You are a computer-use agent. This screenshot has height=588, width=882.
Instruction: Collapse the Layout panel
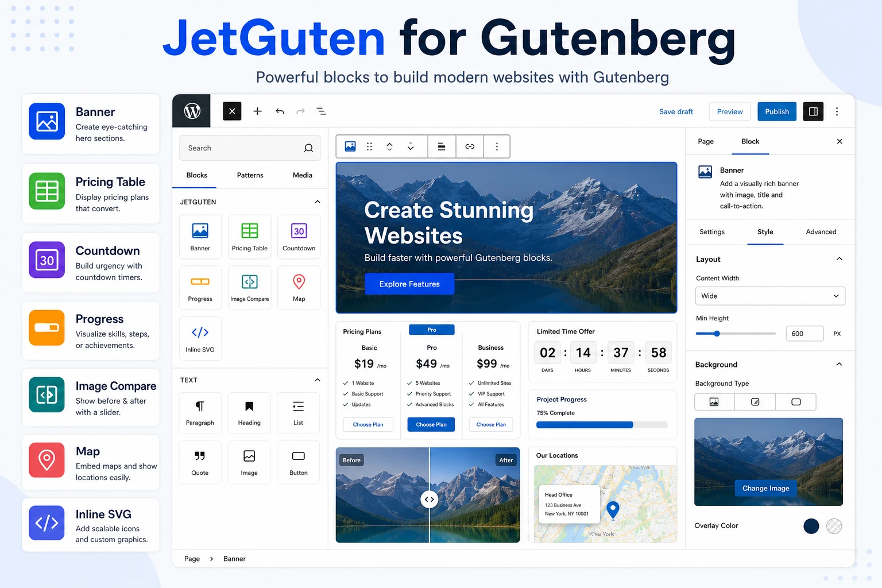[839, 259]
